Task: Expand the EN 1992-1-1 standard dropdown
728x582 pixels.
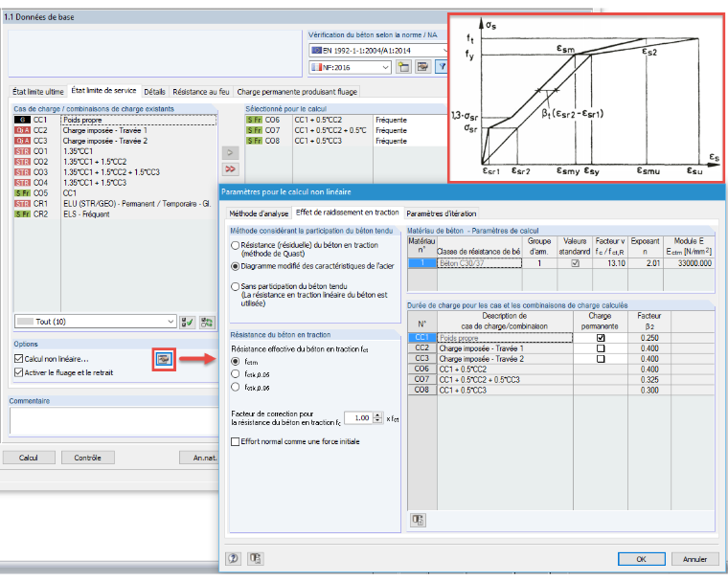Action: tap(379, 50)
